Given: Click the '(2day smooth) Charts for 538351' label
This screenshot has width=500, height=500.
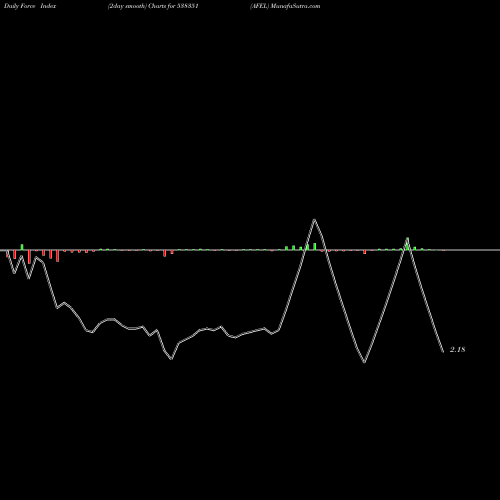Looking at the screenshot, I should 153,6.
